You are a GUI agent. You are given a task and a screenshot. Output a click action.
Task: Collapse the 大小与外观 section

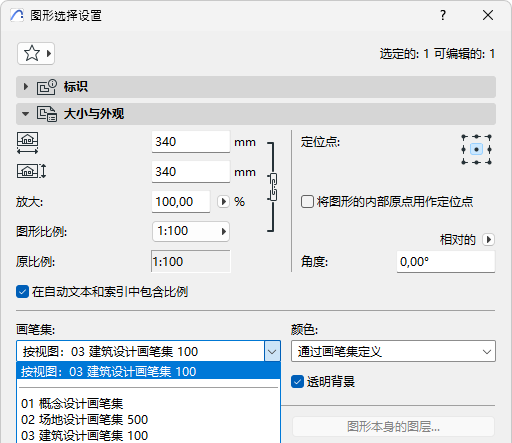point(25,114)
